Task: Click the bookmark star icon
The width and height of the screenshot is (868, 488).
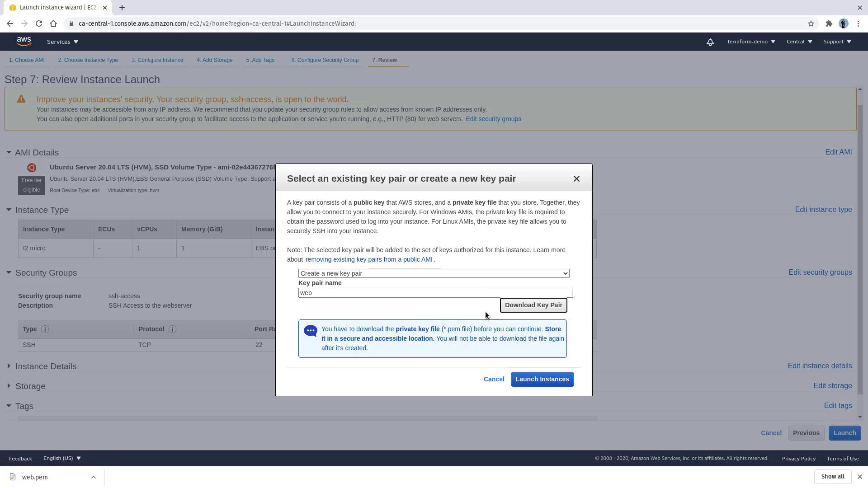Action: [811, 23]
